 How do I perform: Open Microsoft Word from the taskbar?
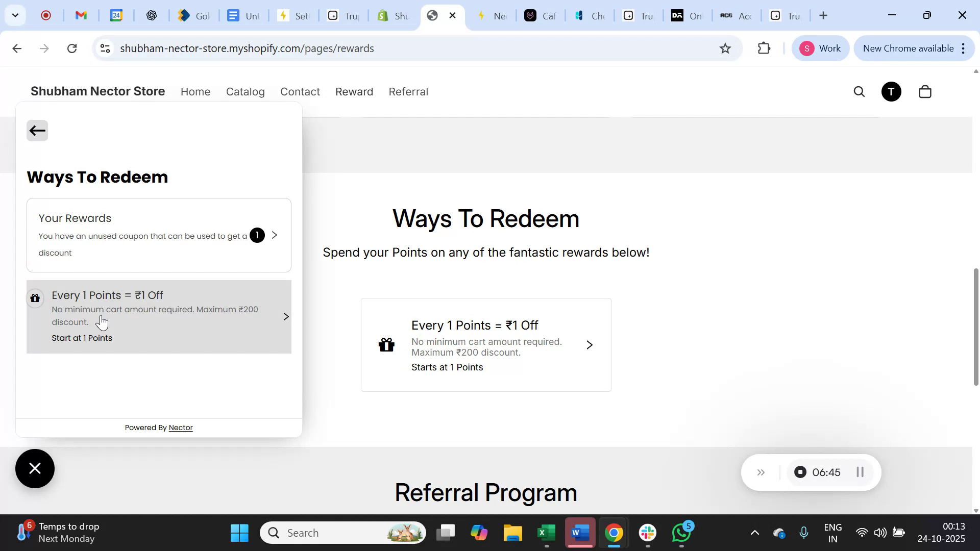(x=580, y=532)
